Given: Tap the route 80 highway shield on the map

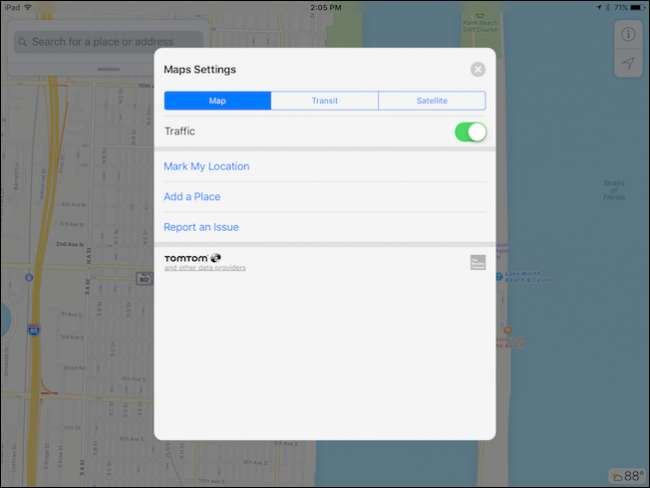Looking at the screenshot, I should click(x=144, y=279).
